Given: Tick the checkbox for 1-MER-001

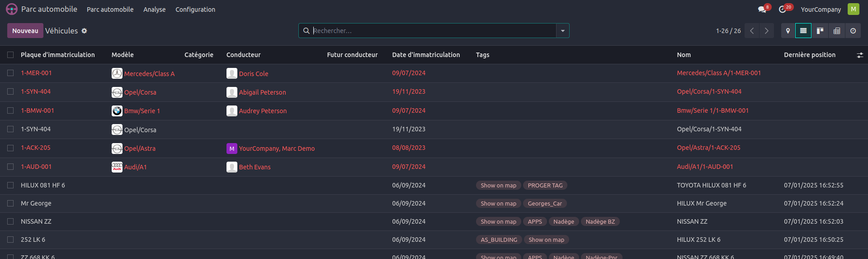Looking at the screenshot, I should [10, 73].
